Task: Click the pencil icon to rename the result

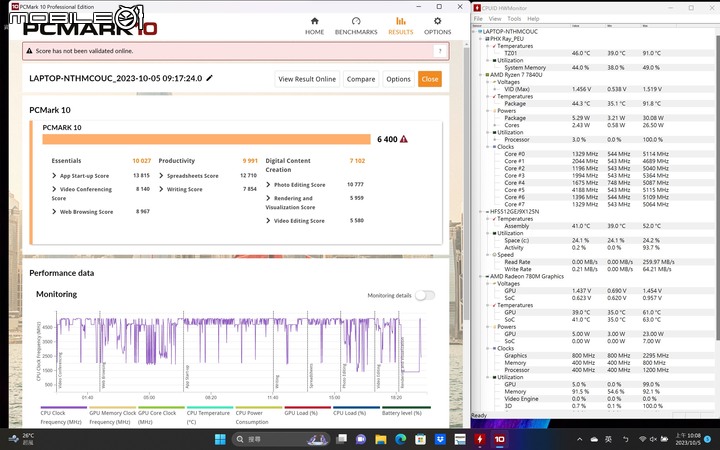Action: pos(209,78)
